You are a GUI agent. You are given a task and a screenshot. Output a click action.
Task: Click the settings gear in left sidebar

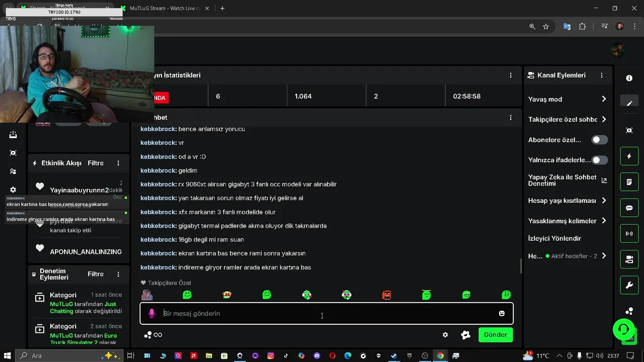coord(13,190)
